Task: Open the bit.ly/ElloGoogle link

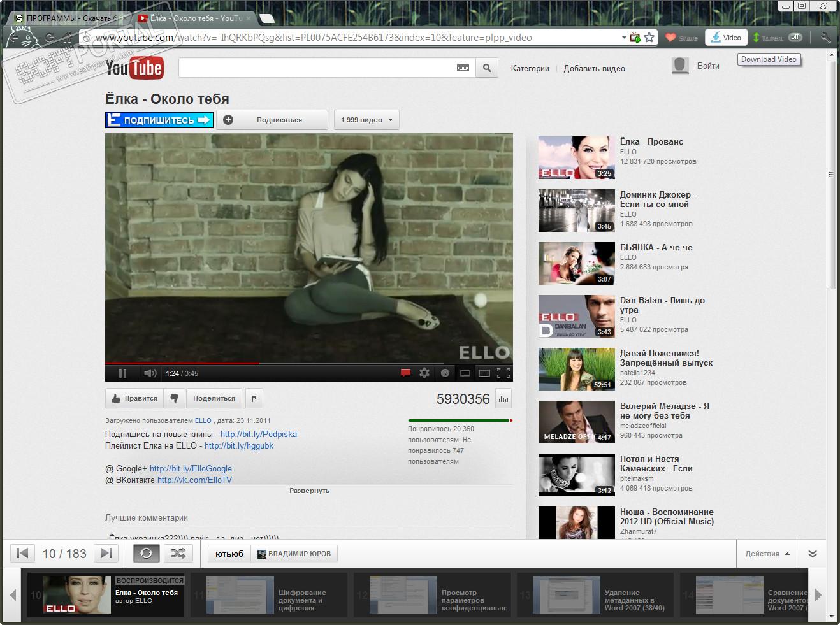Action: (x=191, y=469)
